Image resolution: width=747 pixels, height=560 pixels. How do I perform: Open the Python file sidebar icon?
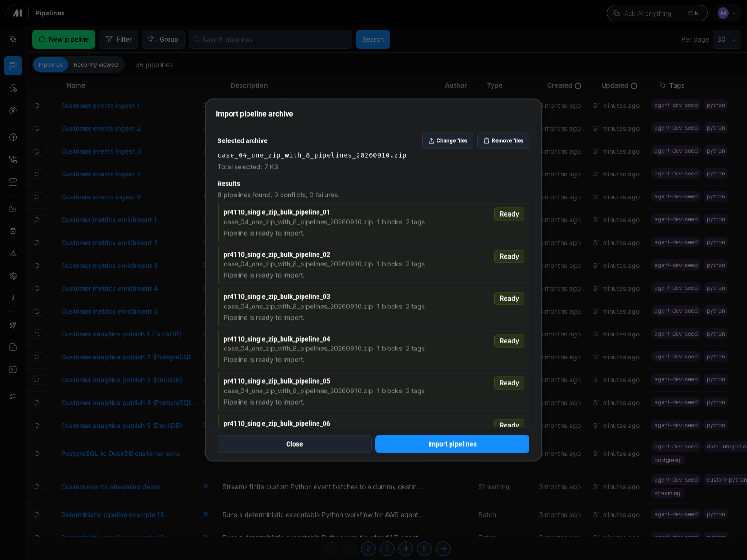(x=13, y=347)
